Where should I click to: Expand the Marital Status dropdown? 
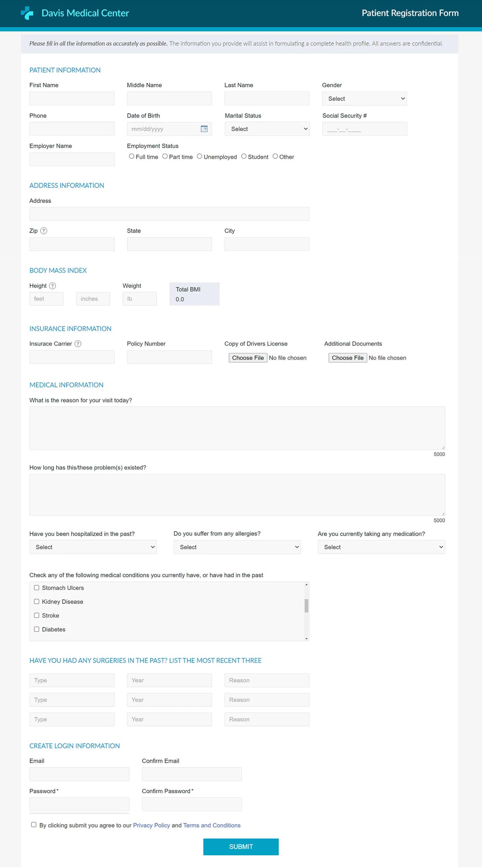point(267,129)
